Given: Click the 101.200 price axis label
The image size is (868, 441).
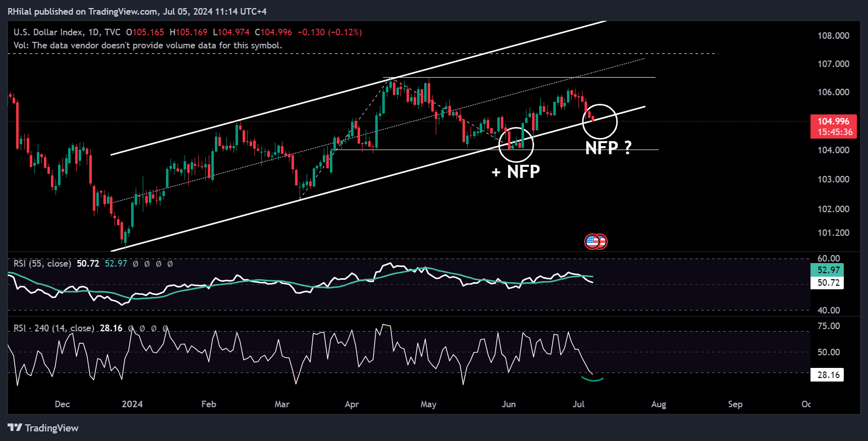Looking at the screenshot, I should coord(833,233).
